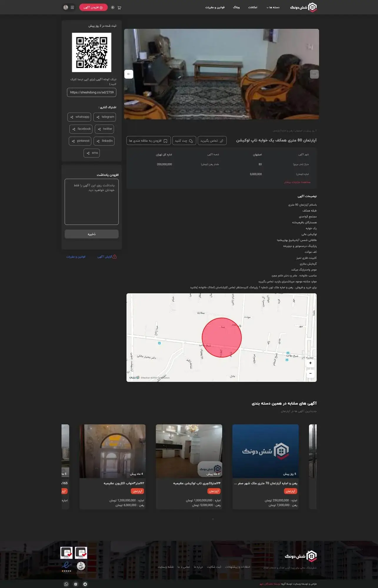Show next image with right gallery arrow
This screenshot has height=588, width=378.
click(314, 74)
